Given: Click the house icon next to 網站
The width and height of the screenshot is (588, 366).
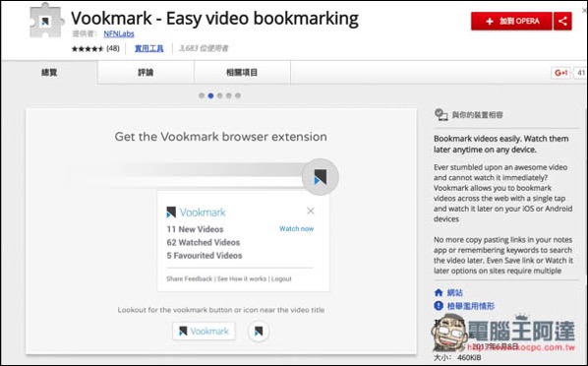Looking at the screenshot, I should [439, 292].
